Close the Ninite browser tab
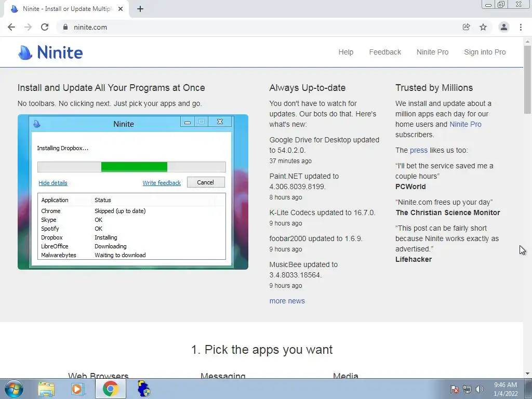Viewport: 532px width, 399px height. [121, 9]
